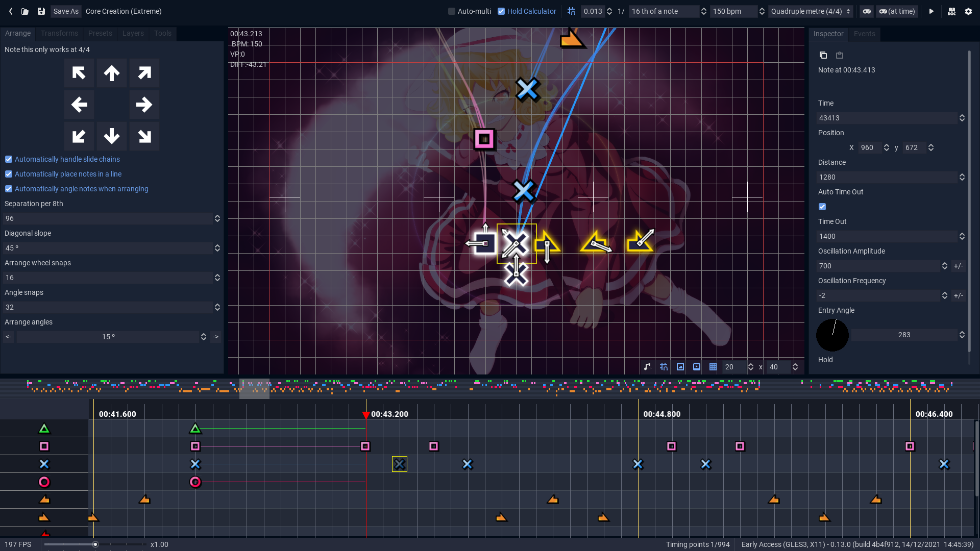980x551 pixels.
Task: Click the playback speed slider handle
Action: click(x=95, y=544)
